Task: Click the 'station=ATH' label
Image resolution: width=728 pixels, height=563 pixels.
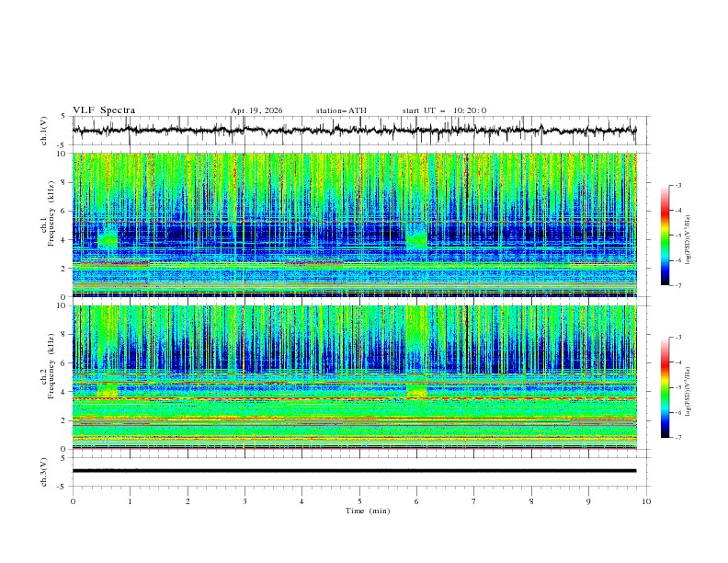Action: [x=341, y=110]
